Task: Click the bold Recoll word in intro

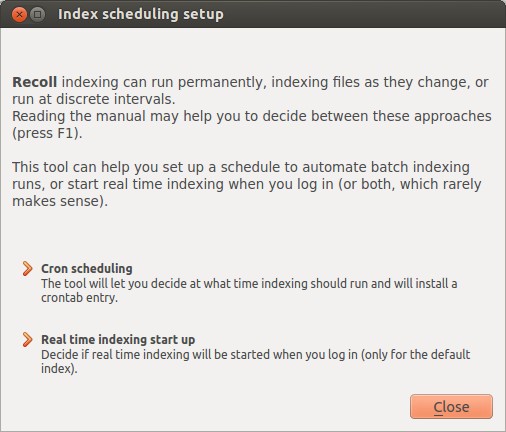Action: coord(35,82)
